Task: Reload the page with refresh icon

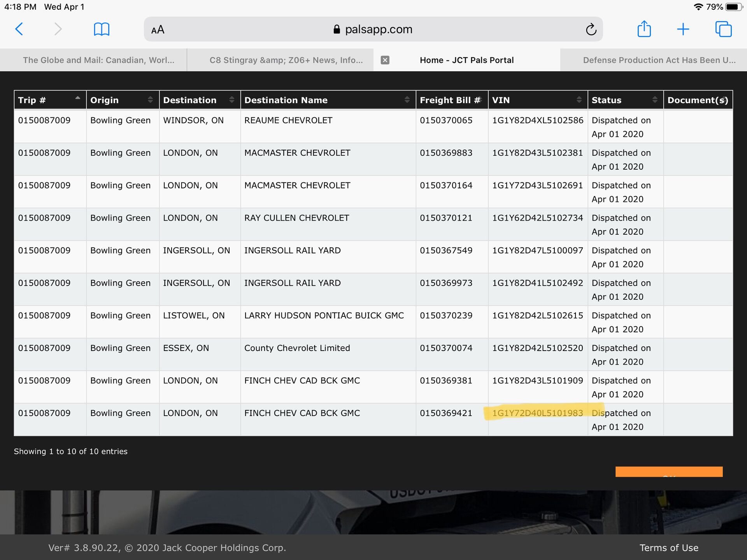Action: (x=591, y=29)
